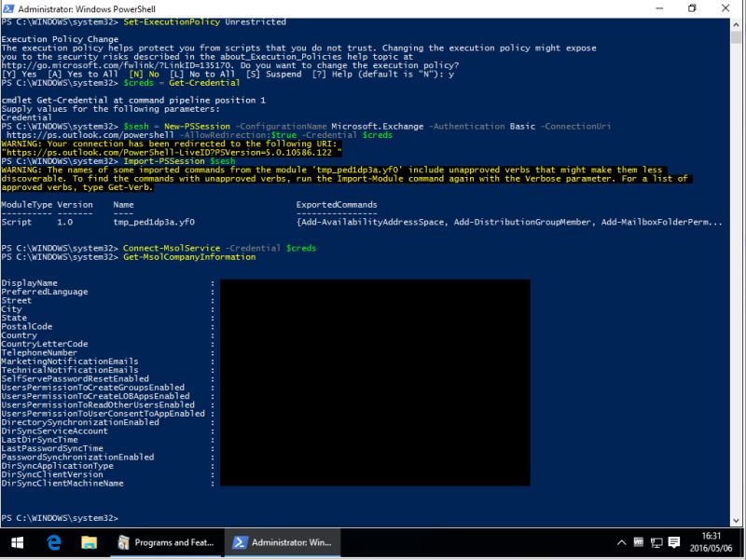Open the Action Center tray icon
The width and height of the screenshot is (746, 560).
(x=673, y=543)
